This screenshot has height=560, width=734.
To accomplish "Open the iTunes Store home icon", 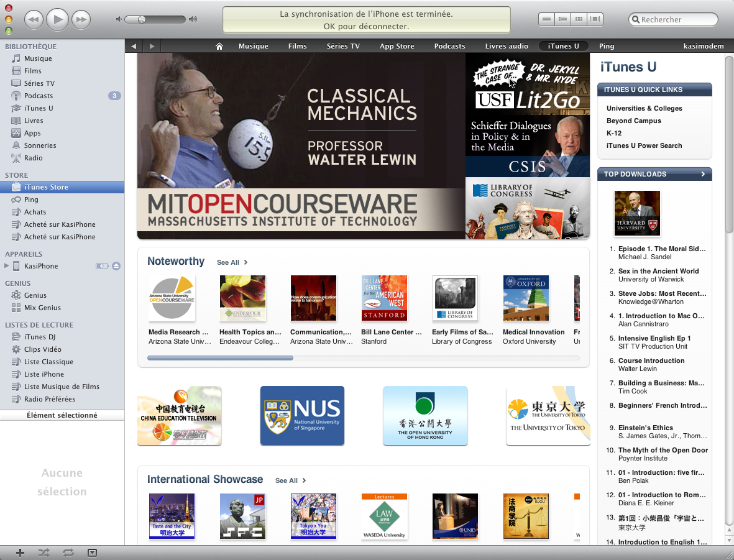I will [219, 46].
